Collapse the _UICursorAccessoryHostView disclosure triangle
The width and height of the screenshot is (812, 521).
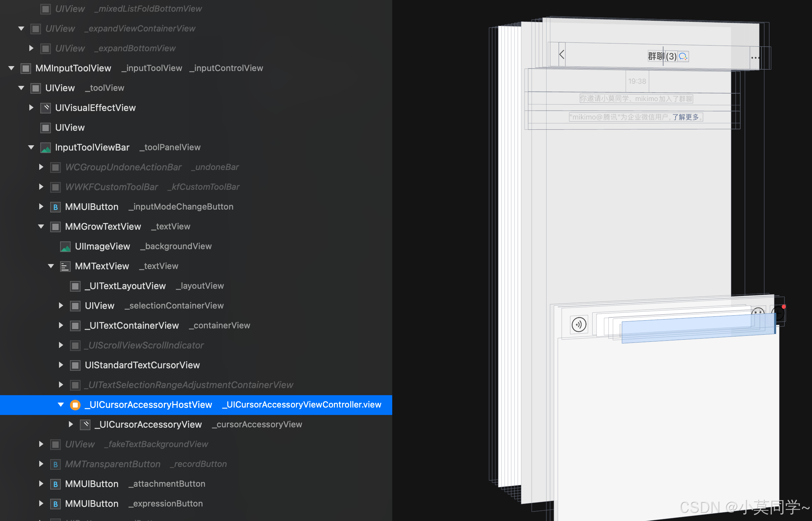(61, 405)
